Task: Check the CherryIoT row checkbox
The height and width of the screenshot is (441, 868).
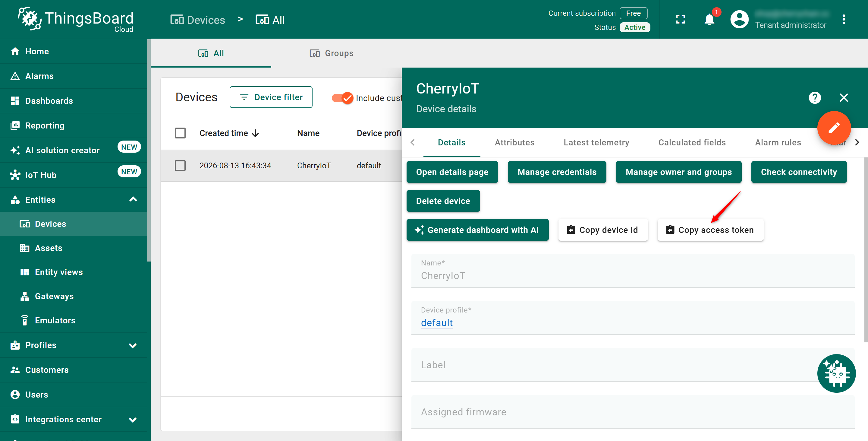Action: point(180,166)
